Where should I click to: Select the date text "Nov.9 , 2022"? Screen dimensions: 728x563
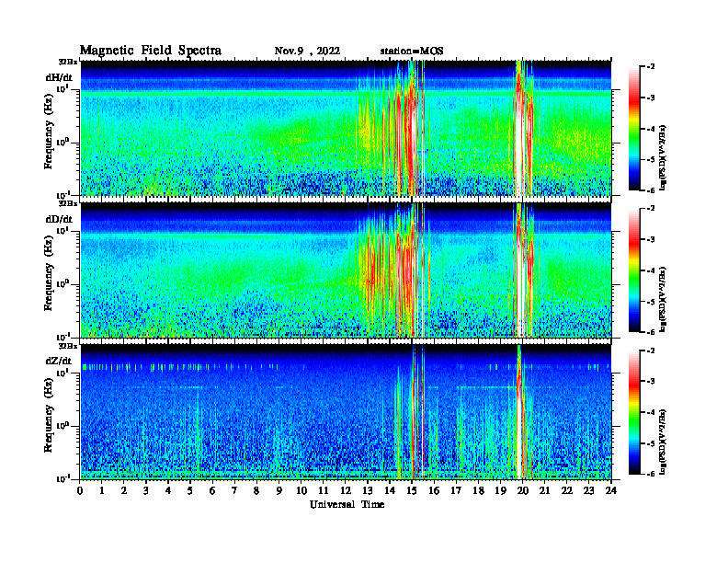click(x=307, y=52)
